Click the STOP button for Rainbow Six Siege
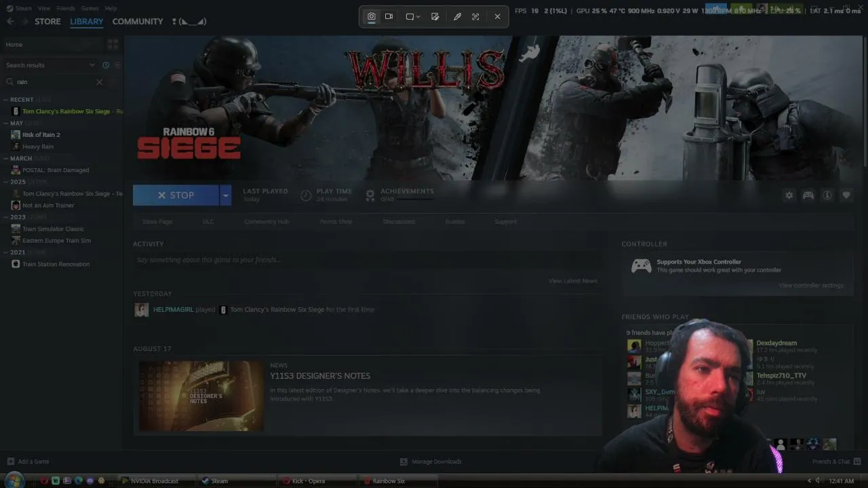Image resolution: width=868 pixels, height=488 pixels. tap(176, 195)
